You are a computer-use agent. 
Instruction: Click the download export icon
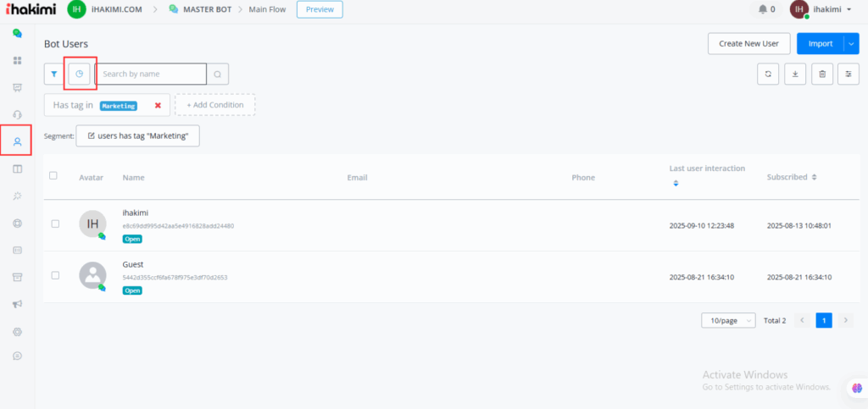pyautogui.click(x=795, y=75)
